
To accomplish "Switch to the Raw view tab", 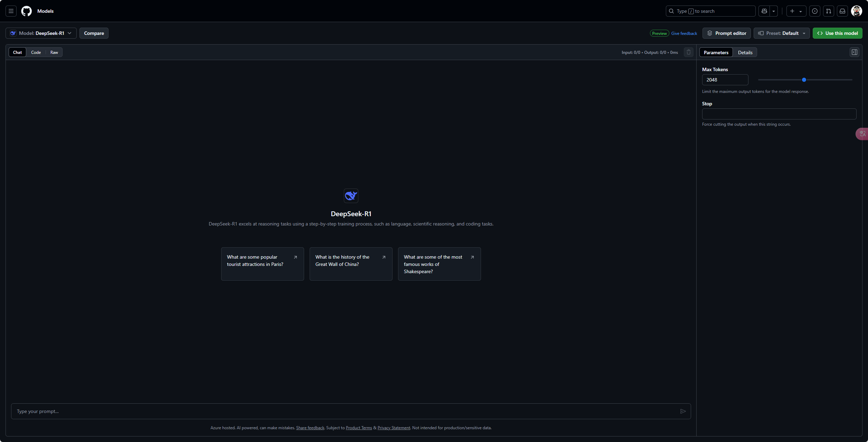I will [x=54, y=52].
